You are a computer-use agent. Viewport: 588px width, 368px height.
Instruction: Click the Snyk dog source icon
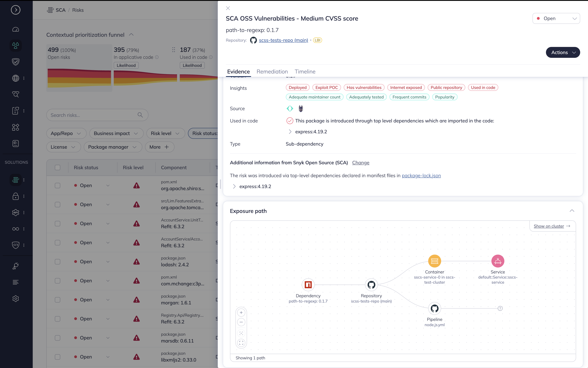(x=301, y=108)
